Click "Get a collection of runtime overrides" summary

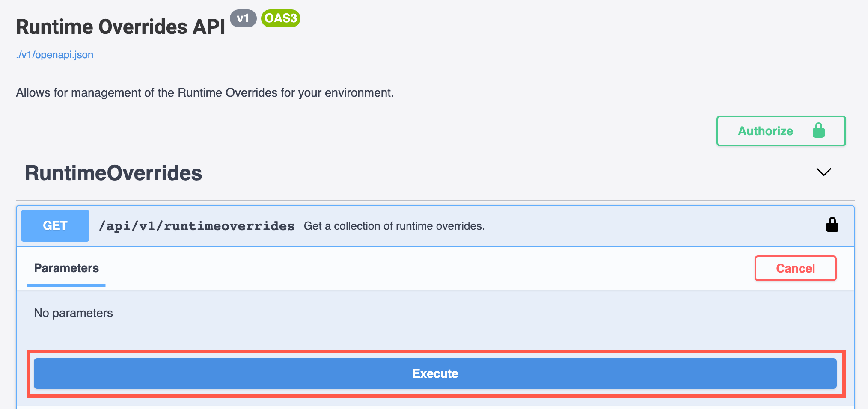[394, 226]
